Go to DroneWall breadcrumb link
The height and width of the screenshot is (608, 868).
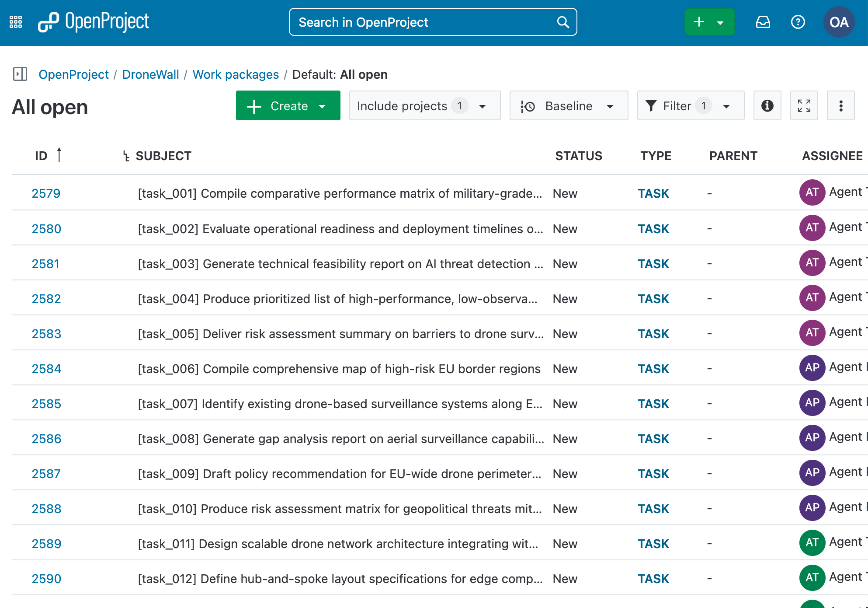[x=150, y=74]
